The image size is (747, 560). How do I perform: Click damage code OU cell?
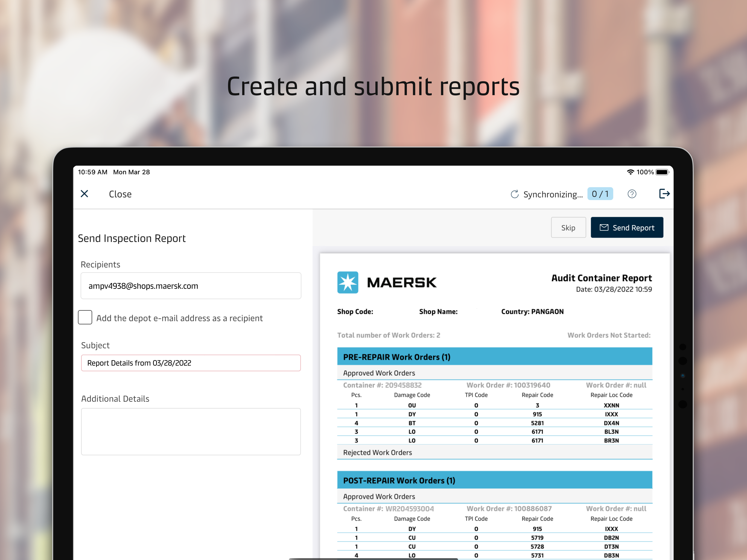coord(412,405)
